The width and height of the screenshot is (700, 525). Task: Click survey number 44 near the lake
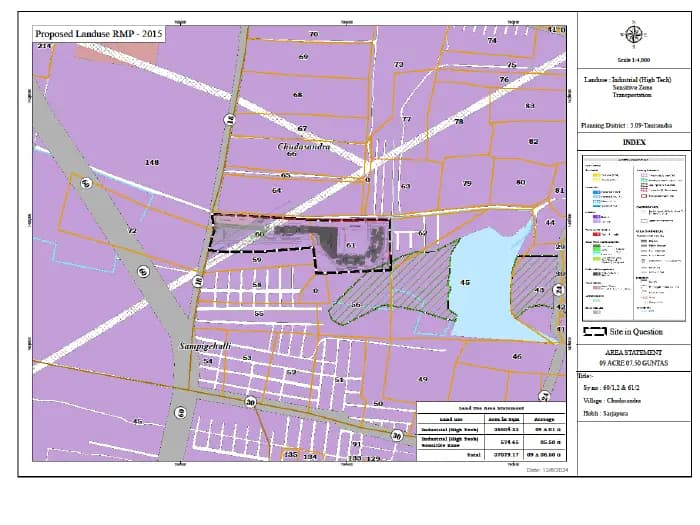click(550, 222)
